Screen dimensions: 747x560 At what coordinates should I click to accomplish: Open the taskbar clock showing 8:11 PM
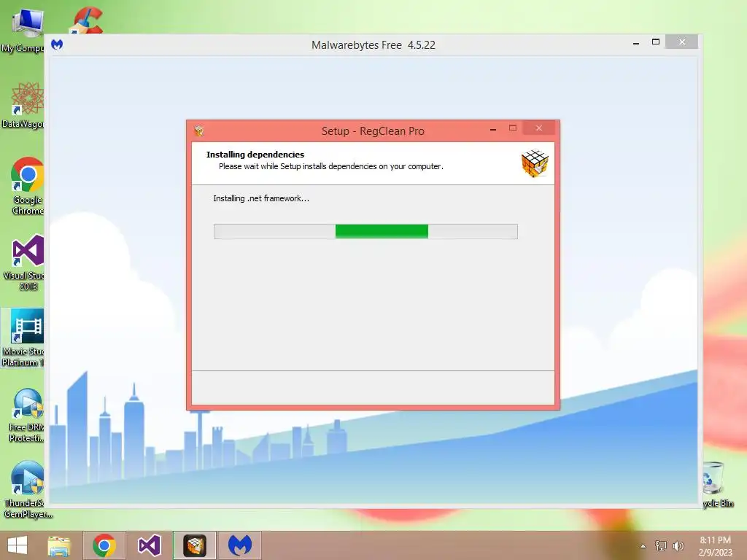715,545
